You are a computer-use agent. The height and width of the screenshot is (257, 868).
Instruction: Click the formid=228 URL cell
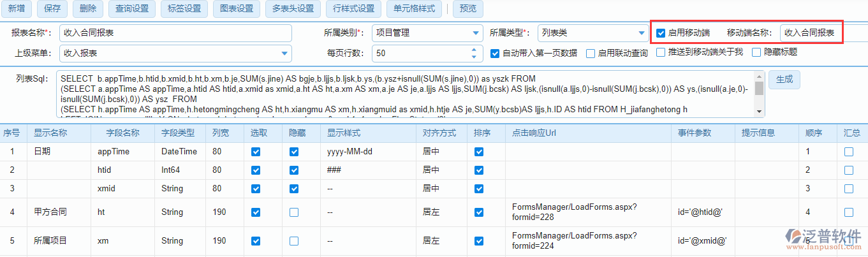click(x=589, y=212)
